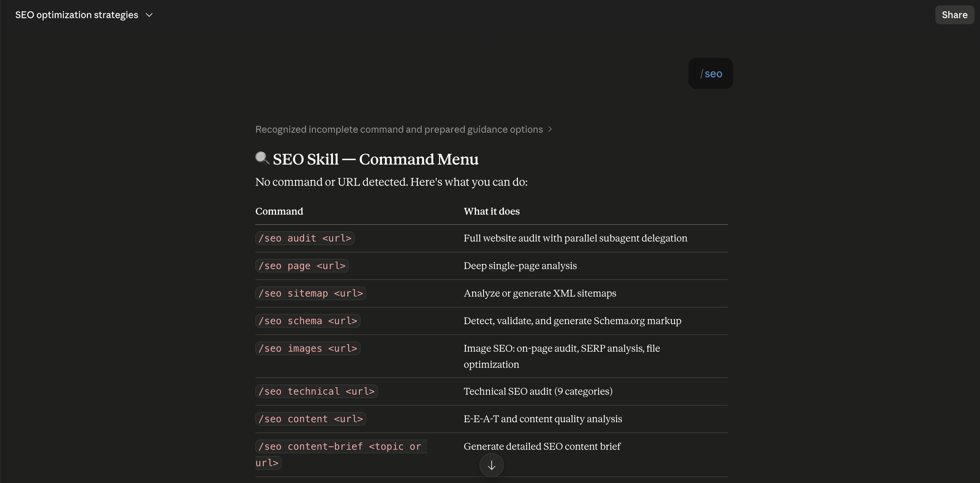Image resolution: width=980 pixels, height=483 pixels.
Task: Click 'Technical SEO audit (9 categories)' description
Action: tap(538, 391)
